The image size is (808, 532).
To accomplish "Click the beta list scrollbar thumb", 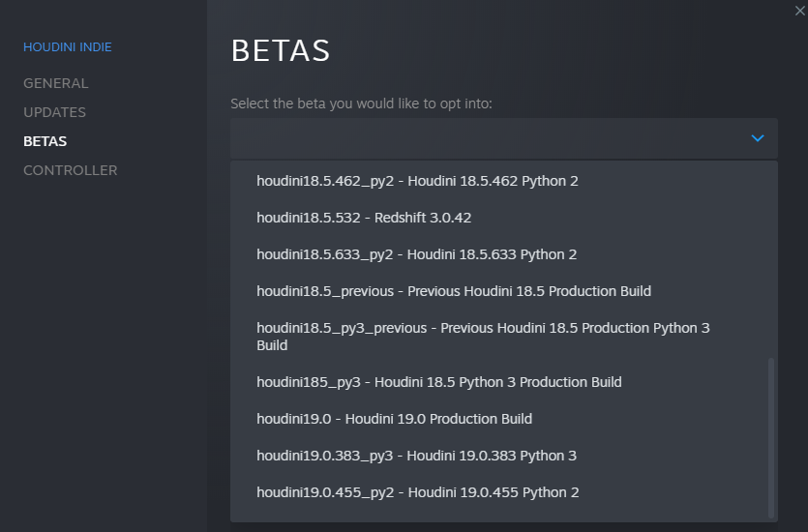I will click(x=771, y=438).
